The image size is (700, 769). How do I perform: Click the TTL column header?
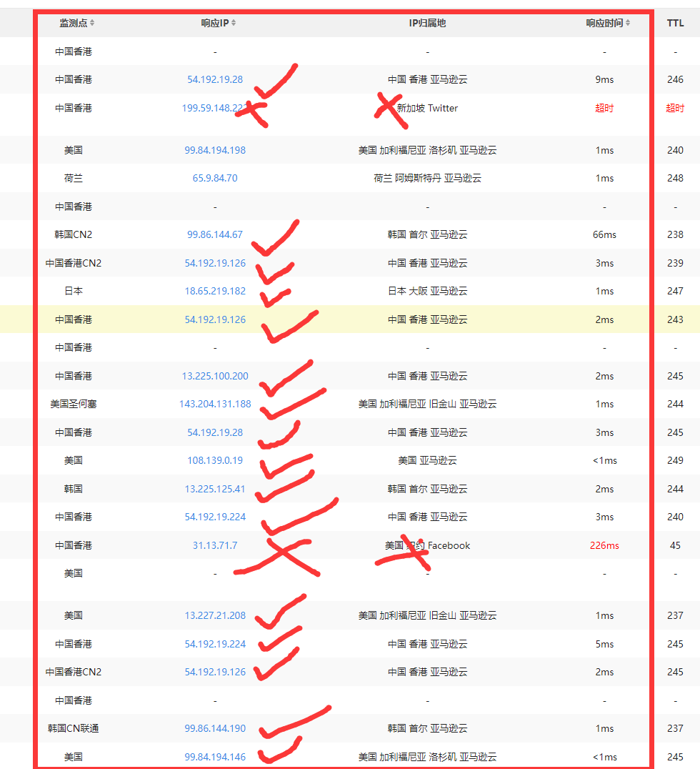coord(675,23)
